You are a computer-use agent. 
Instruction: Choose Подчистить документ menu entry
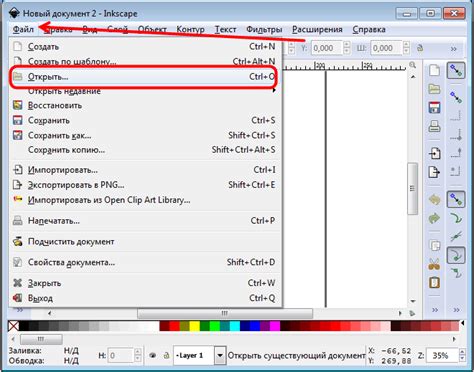145,242
